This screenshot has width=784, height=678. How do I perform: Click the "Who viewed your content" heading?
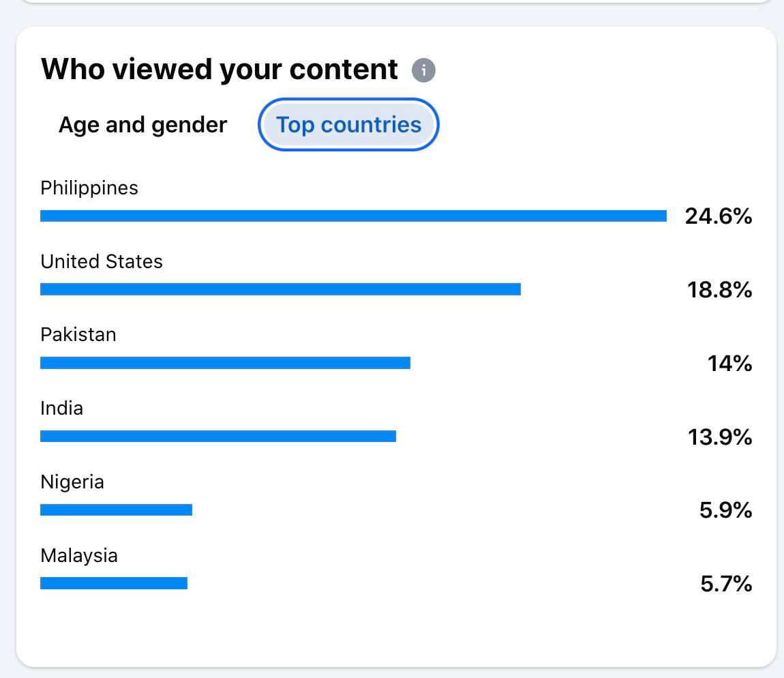pyautogui.click(x=220, y=68)
